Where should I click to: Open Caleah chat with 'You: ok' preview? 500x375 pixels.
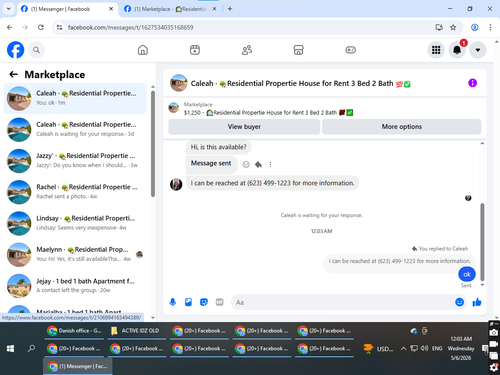[75, 98]
